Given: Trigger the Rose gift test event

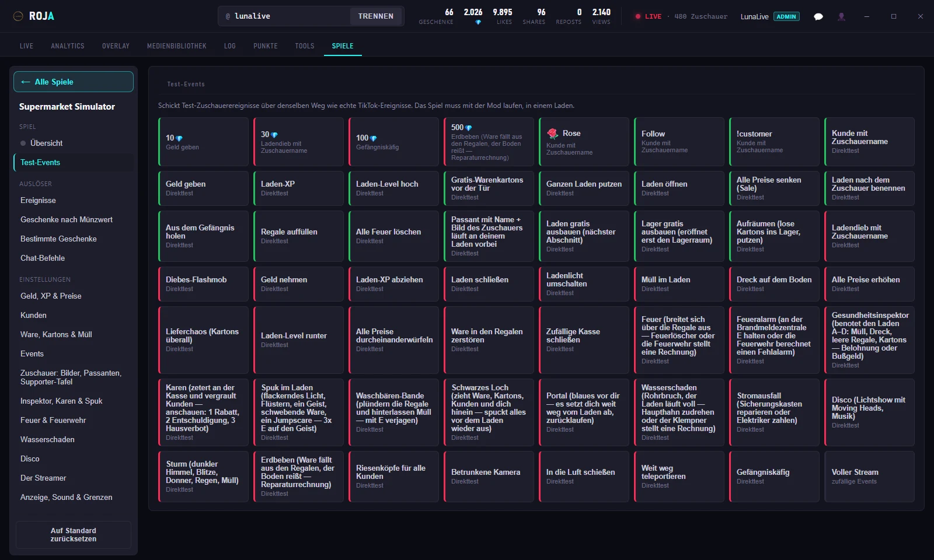Looking at the screenshot, I should [x=584, y=142].
